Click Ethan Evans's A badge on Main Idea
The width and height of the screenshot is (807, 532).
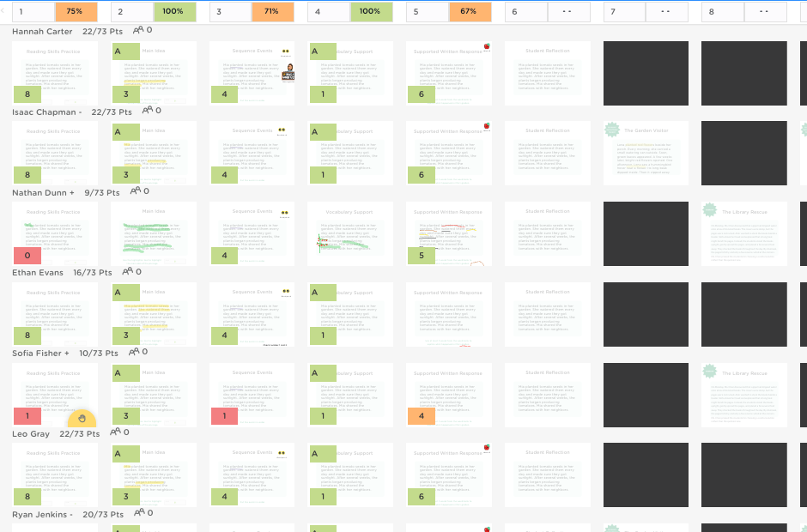click(x=126, y=293)
